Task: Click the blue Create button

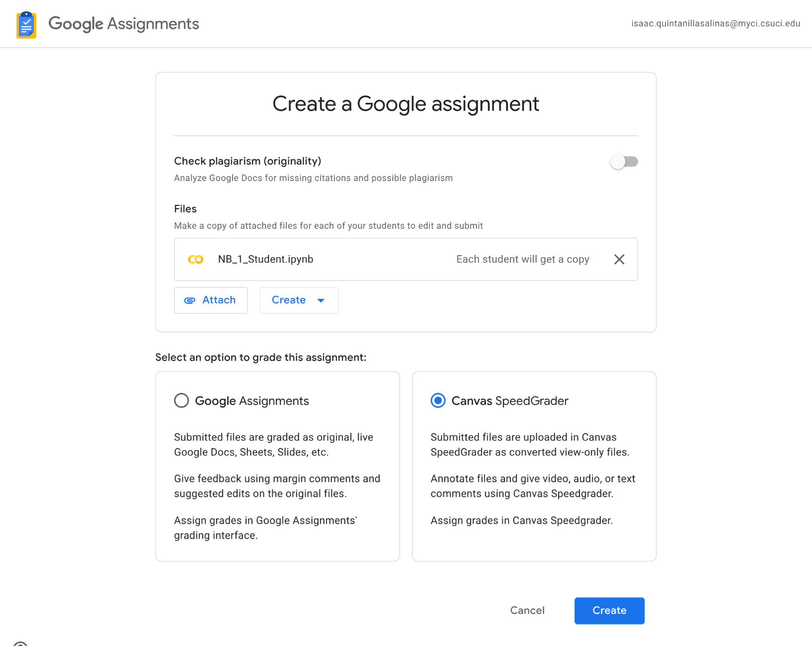Action: (609, 610)
